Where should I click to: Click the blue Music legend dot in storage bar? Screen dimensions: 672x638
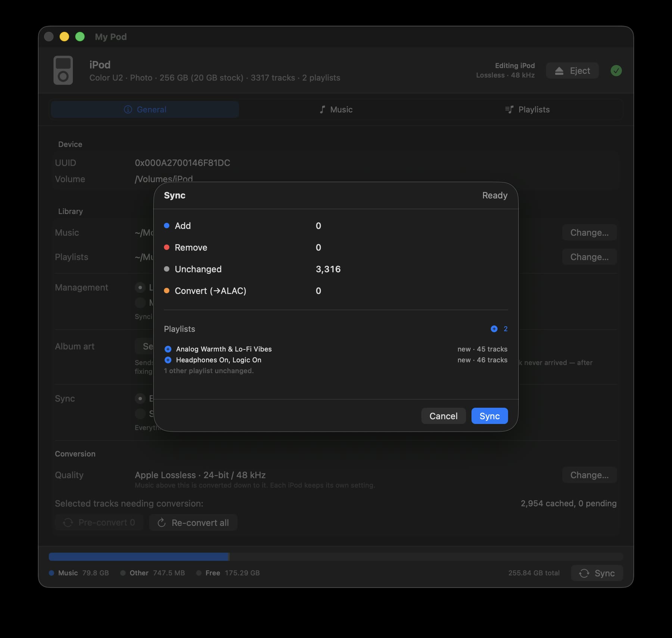point(52,573)
